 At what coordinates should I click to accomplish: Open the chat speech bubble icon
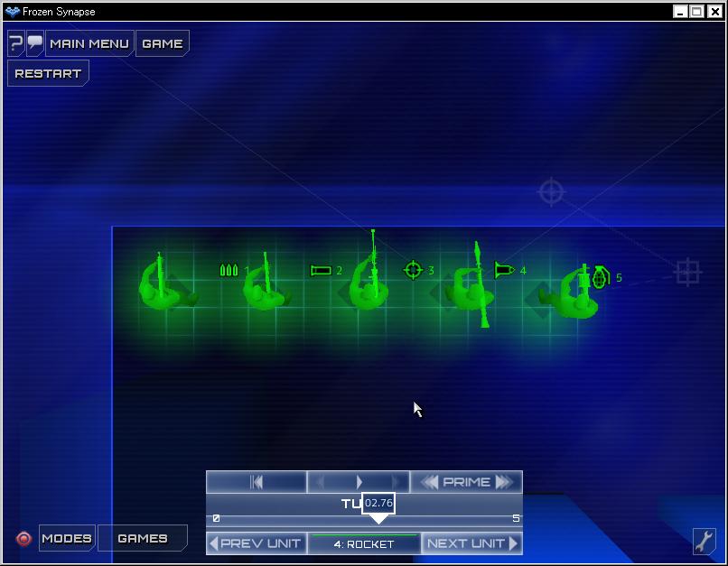(35, 43)
